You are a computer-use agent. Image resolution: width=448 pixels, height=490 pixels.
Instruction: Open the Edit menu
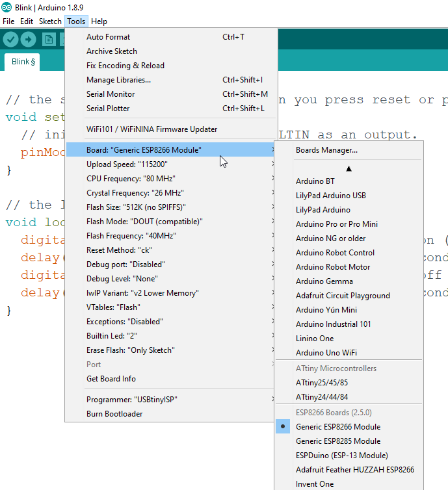(x=27, y=21)
